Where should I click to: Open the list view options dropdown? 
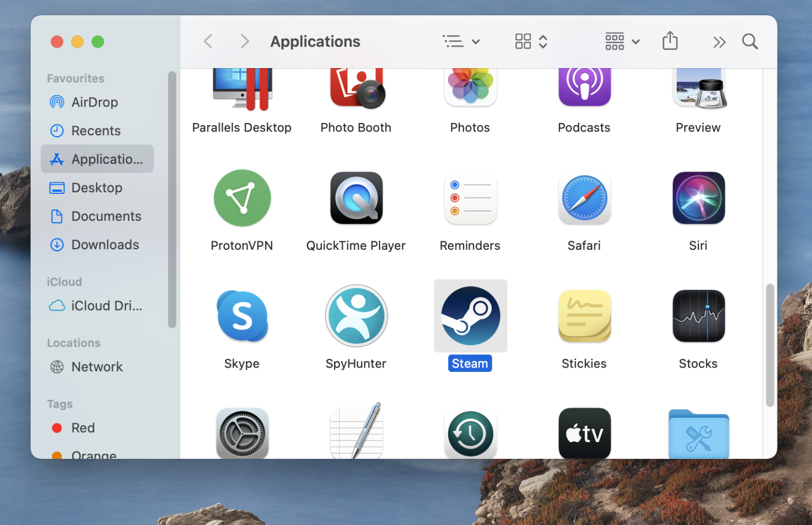[461, 41]
